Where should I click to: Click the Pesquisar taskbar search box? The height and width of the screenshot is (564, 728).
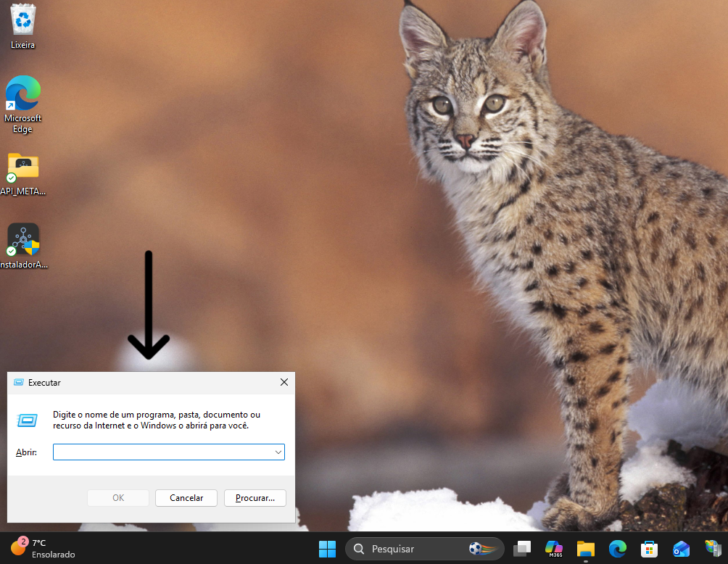click(x=425, y=550)
